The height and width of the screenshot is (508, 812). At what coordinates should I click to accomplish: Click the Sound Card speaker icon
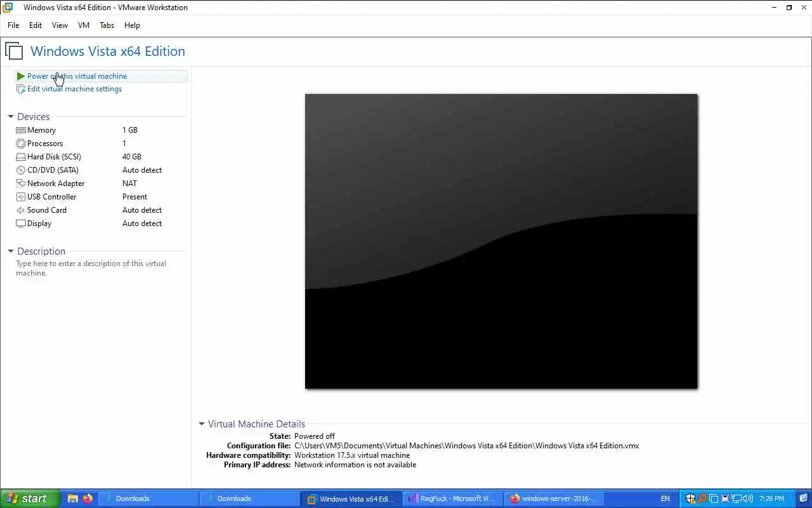coord(21,210)
